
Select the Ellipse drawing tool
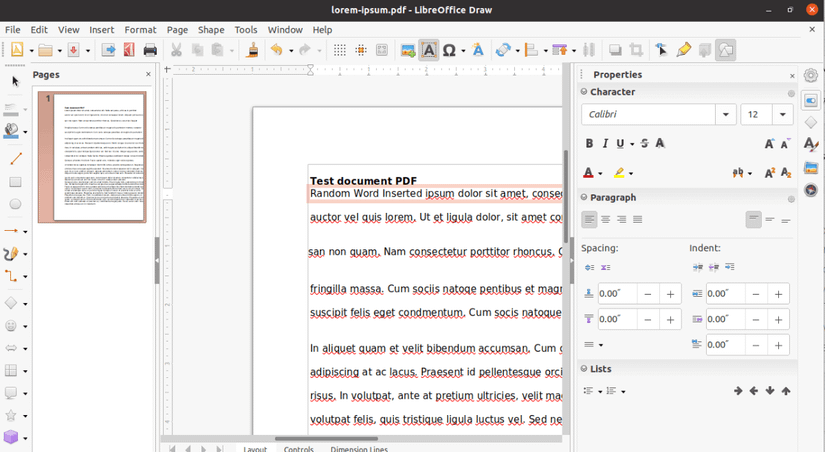tap(15, 205)
